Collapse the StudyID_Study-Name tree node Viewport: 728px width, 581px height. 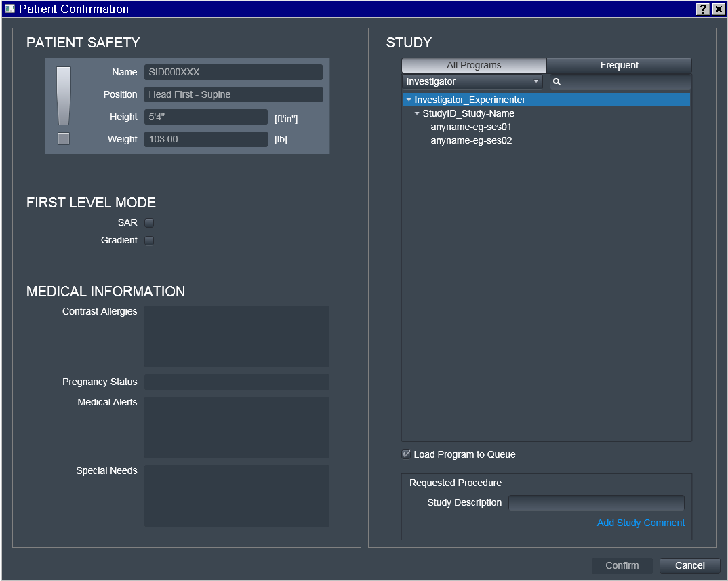[x=417, y=113]
